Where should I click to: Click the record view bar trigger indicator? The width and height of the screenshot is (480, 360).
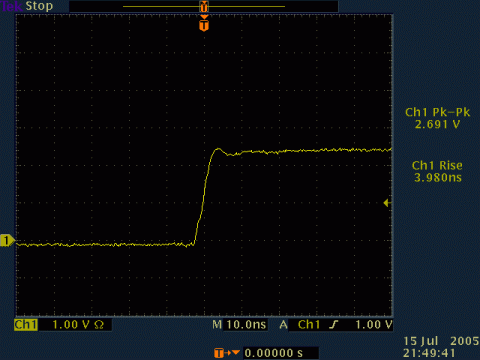(204, 6)
